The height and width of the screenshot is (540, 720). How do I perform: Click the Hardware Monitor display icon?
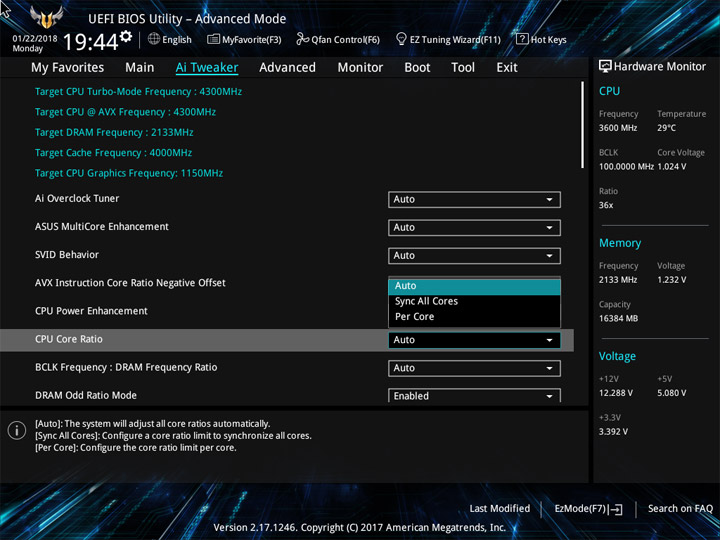click(605, 67)
